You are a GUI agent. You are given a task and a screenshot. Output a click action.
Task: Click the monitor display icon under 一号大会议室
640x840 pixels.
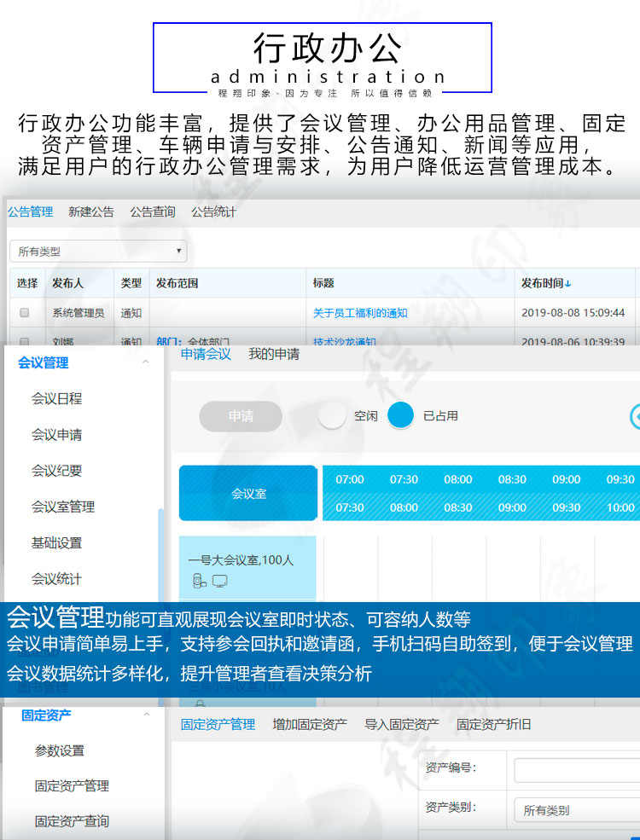point(220,581)
